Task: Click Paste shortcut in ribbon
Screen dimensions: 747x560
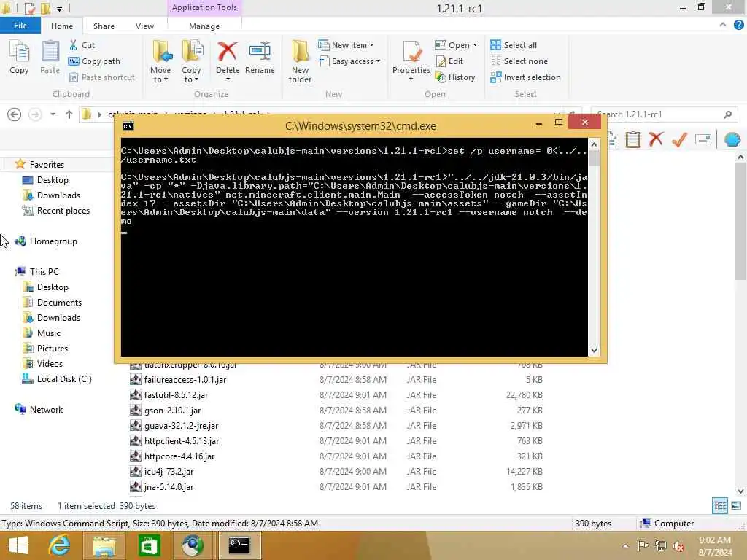Action: 102,77
